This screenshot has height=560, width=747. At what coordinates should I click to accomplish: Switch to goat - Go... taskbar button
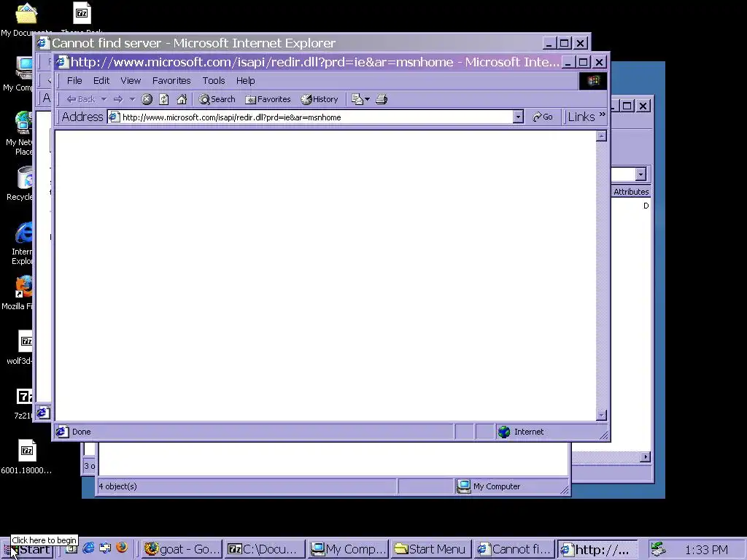182,550
